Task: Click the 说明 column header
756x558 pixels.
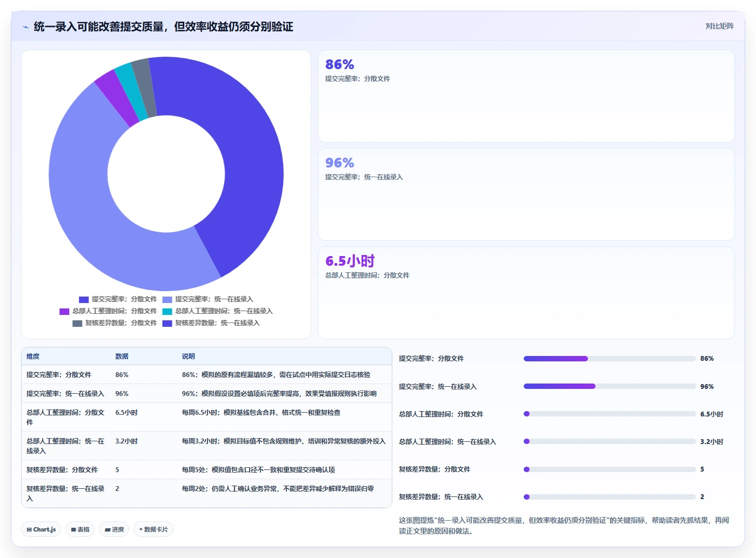Action: coord(188,357)
